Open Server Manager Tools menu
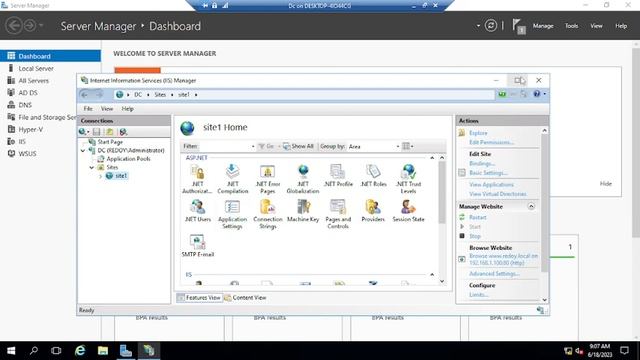The height and width of the screenshot is (360, 640). pos(571,26)
